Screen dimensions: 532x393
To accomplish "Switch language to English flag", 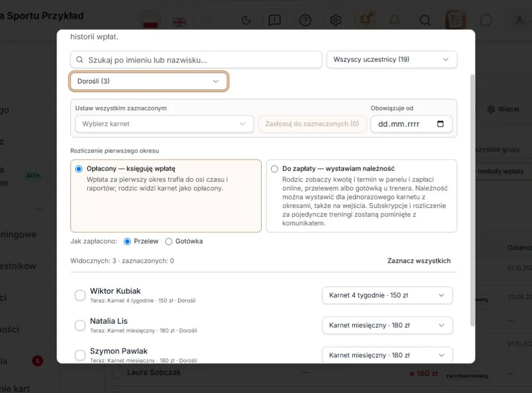I will point(179,22).
